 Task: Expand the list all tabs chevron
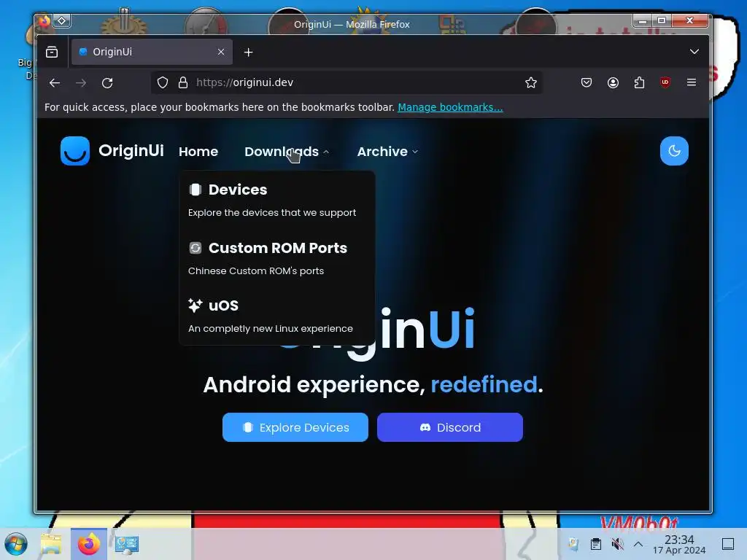tap(694, 52)
